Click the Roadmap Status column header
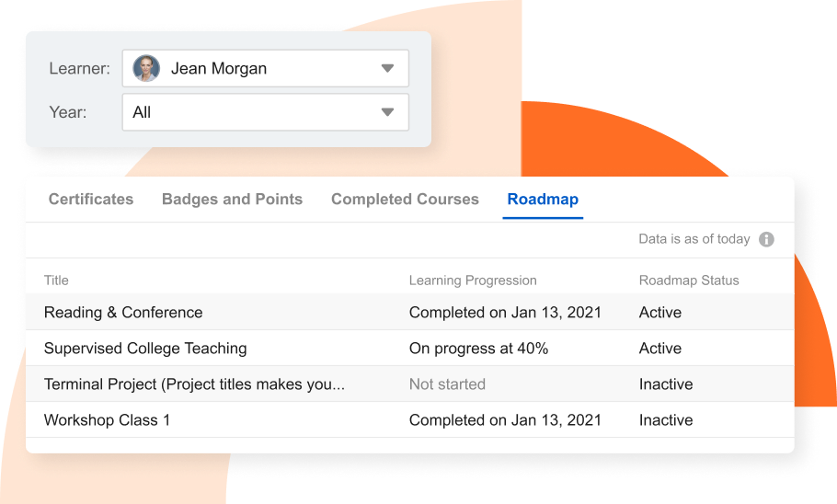The width and height of the screenshot is (837, 504). tap(689, 281)
